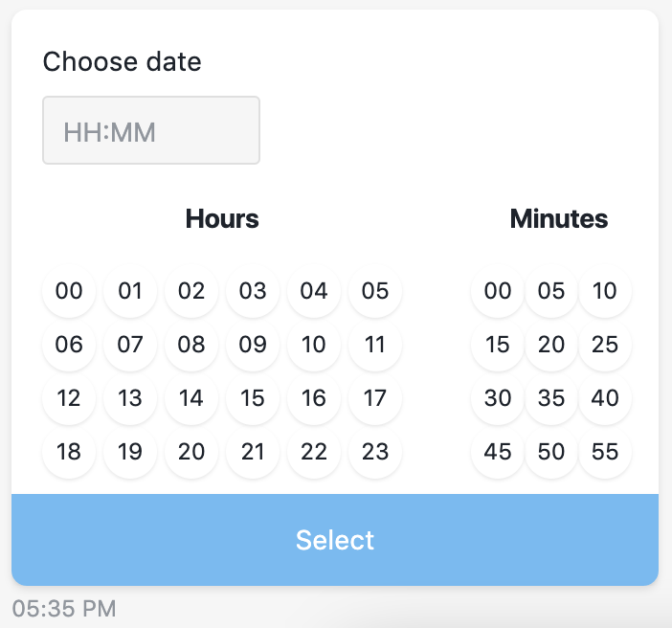Image resolution: width=672 pixels, height=628 pixels.
Task: Pick minute 10 from Minutes grid
Action: click(605, 291)
